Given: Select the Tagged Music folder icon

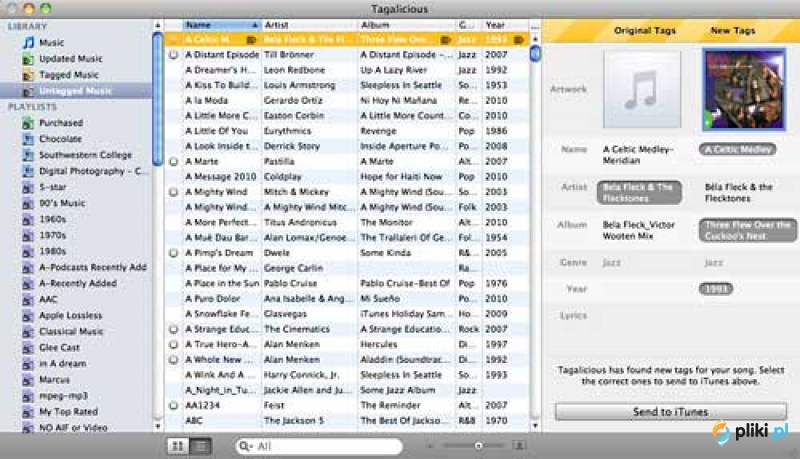Looking at the screenshot, I should (29, 75).
